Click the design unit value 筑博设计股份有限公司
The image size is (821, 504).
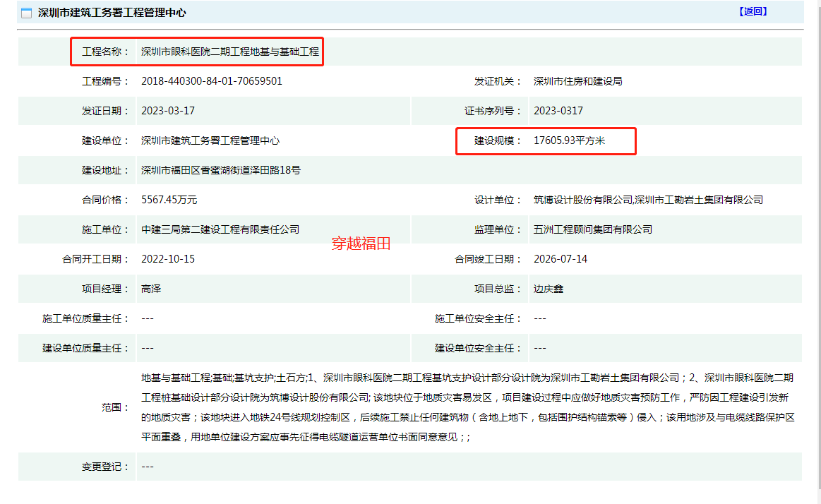click(x=583, y=200)
